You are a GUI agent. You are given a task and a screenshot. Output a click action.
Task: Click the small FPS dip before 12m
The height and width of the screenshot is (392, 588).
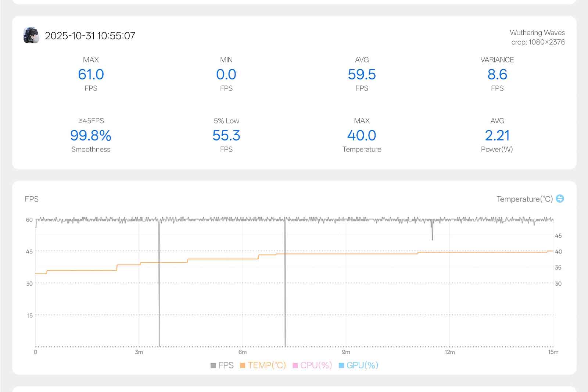coord(432,232)
